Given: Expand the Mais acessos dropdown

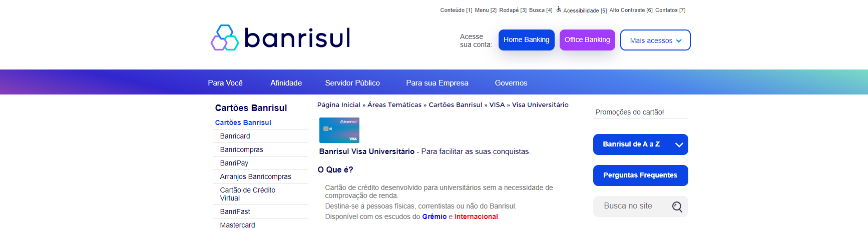Looking at the screenshot, I should (x=655, y=40).
